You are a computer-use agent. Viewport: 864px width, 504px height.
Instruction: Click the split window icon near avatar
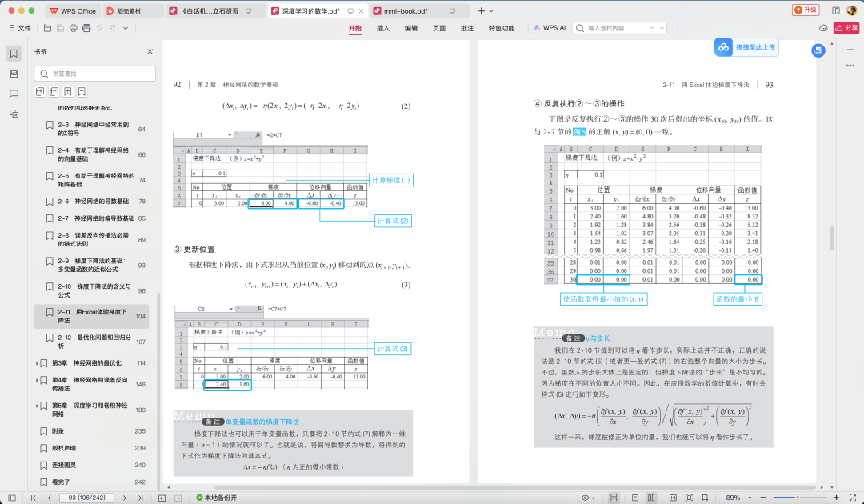(836, 10)
